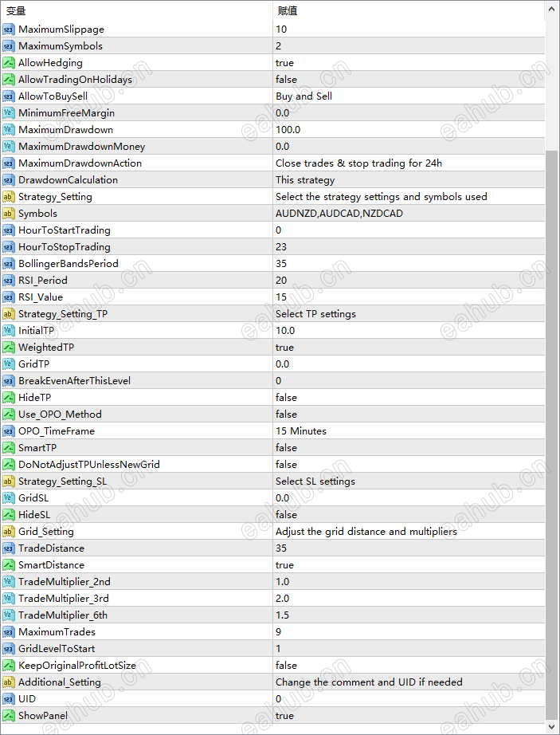
Task: Toggle the AllowTradingOnHolidays false value
Action: pyautogui.click(x=286, y=80)
